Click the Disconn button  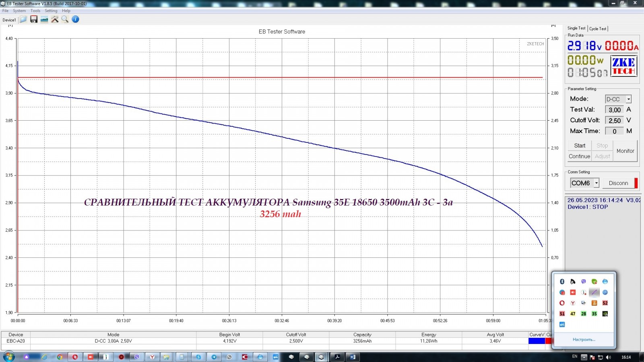point(618,183)
